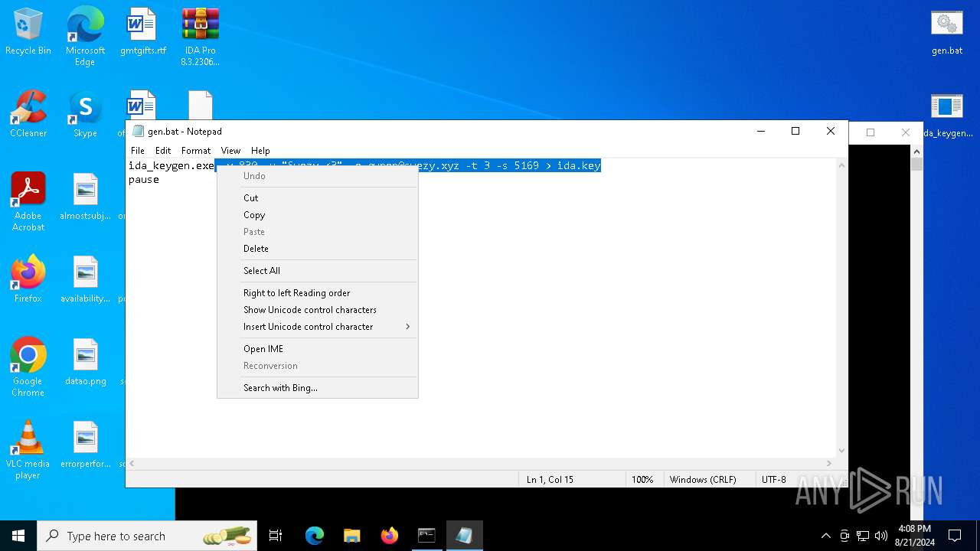Maximize the Notepad window
Viewport: 980px width, 551px height.
[x=795, y=132]
